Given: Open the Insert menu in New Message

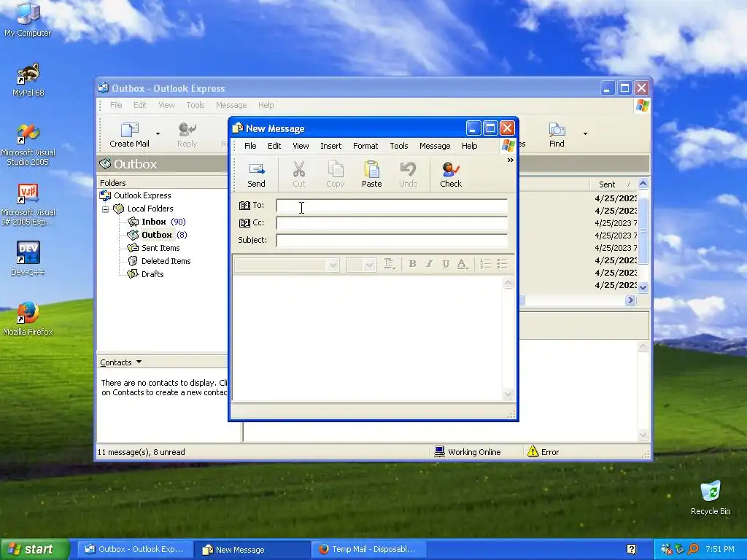Looking at the screenshot, I should [330, 146].
